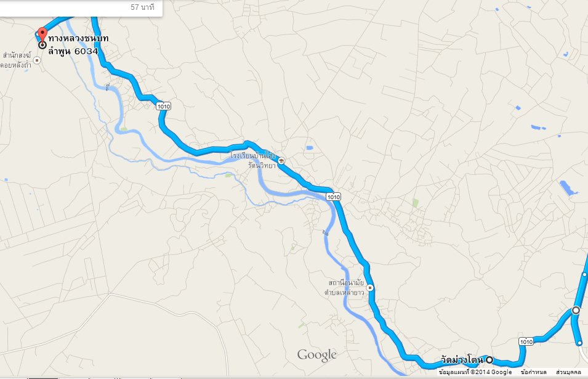The image size is (588, 379).
Task: Click the ข้อมูลแผนที่ ©2014 Google attribution
Action: point(475,372)
